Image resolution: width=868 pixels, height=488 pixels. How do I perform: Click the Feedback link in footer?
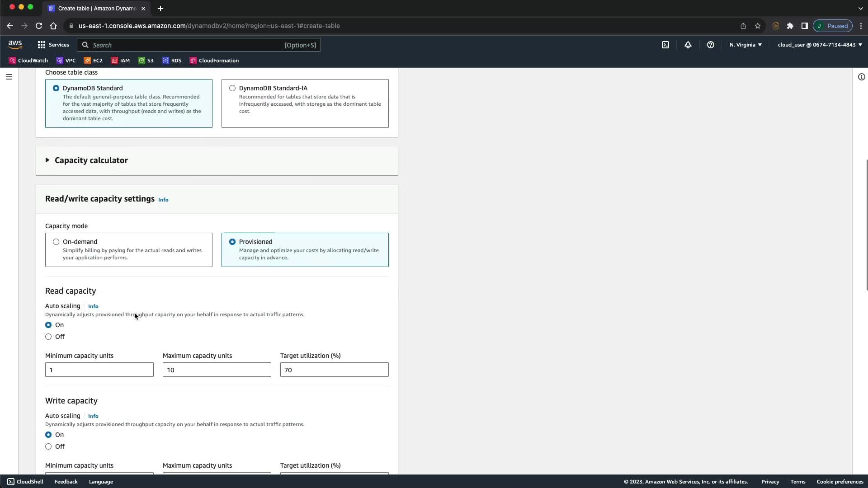pos(66,482)
